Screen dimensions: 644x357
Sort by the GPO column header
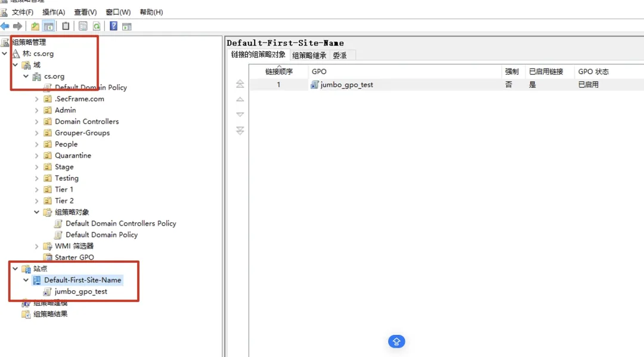click(x=405, y=72)
